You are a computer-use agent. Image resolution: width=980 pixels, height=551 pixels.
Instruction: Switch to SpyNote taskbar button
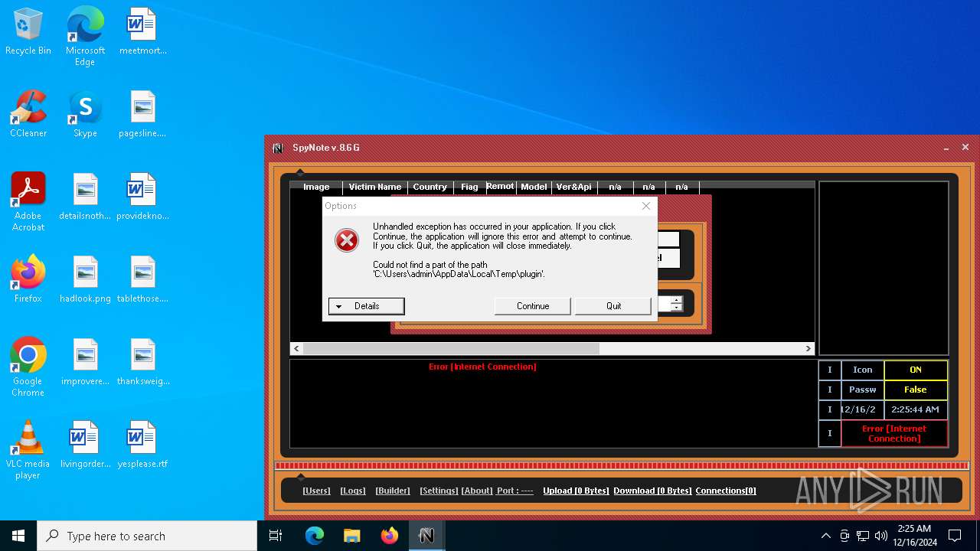426,536
